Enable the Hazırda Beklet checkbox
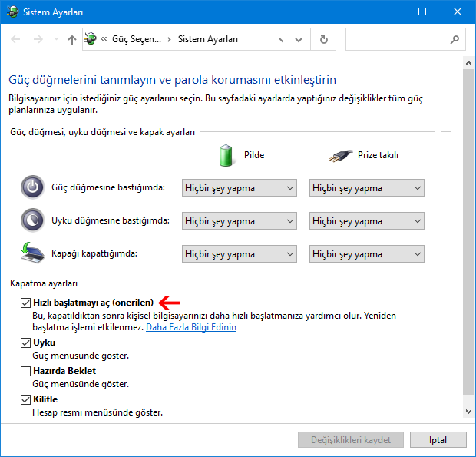Image resolution: width=476 pixels, height=457 pixels. [26, 371]
